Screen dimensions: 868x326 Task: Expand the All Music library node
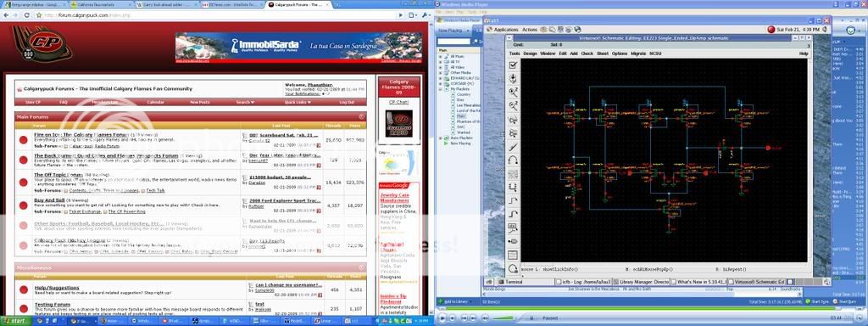tap(441, 57)
